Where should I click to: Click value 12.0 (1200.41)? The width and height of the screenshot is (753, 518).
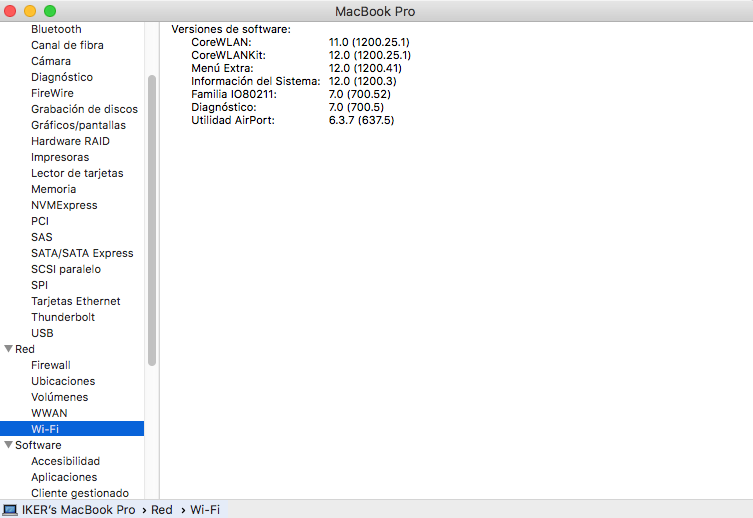click(365, 68)
